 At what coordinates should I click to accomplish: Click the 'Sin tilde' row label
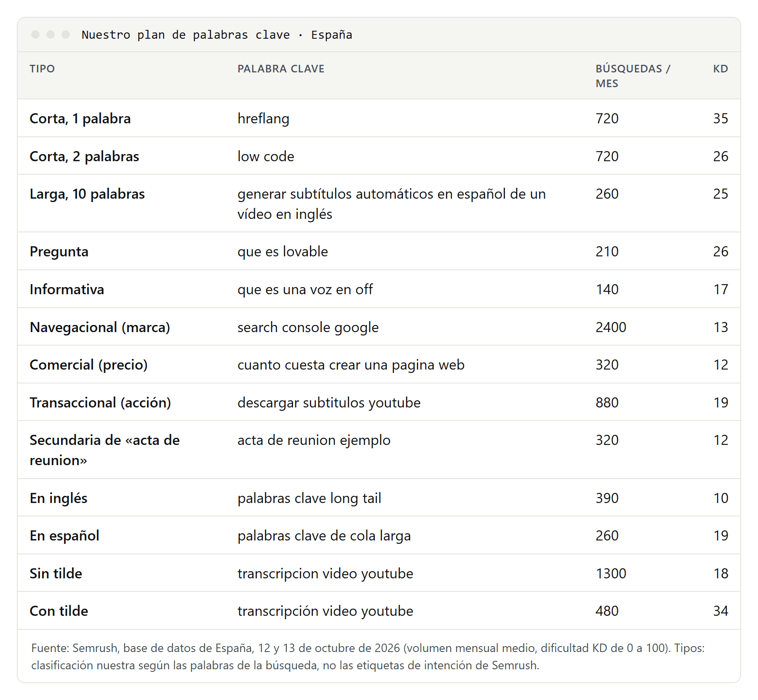[x=56, y=573]
